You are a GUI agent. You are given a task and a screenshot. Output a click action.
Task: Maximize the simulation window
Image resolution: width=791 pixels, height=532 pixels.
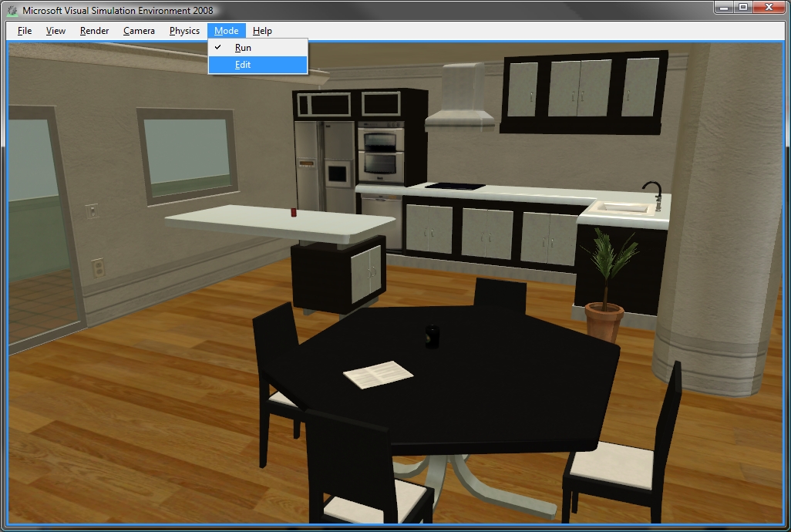[745, 8]
